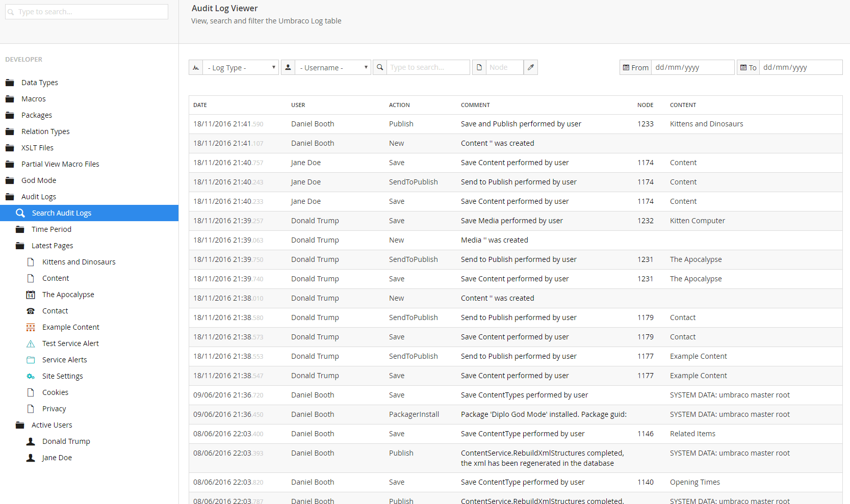
Task: Open the Data Types folder icon
Action: [10, 83]
